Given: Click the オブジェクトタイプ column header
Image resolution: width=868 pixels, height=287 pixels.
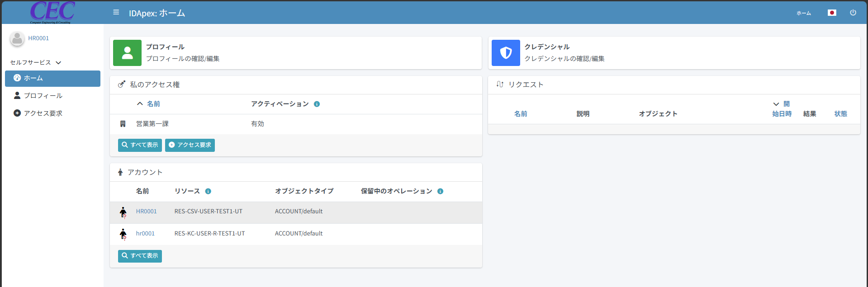Looking at the screenshot, I should [x=304, y=191].
